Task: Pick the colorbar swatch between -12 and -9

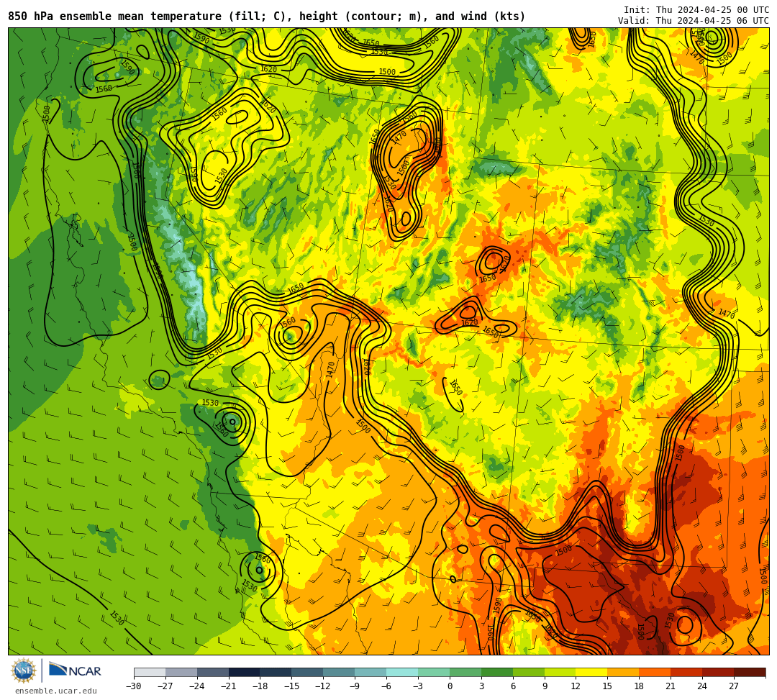Action: coord(340,672)
